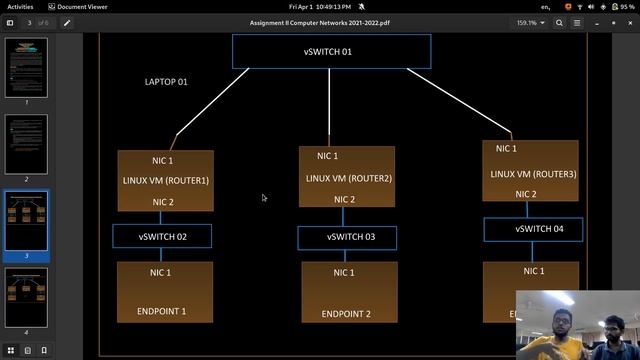
Task: Switch sidebar to outline view
Action: coord(28,351)
